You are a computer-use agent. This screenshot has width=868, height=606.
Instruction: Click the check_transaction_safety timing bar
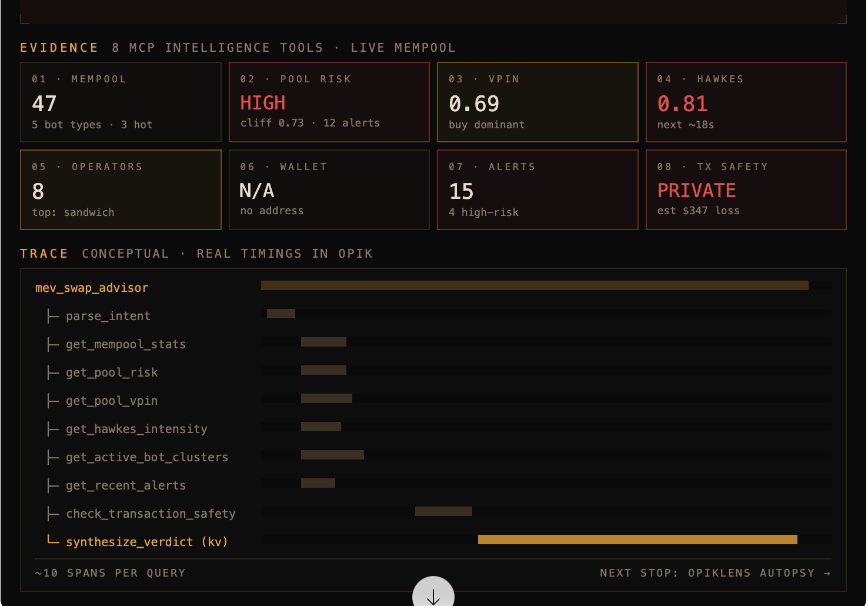[x=443, y=511]
